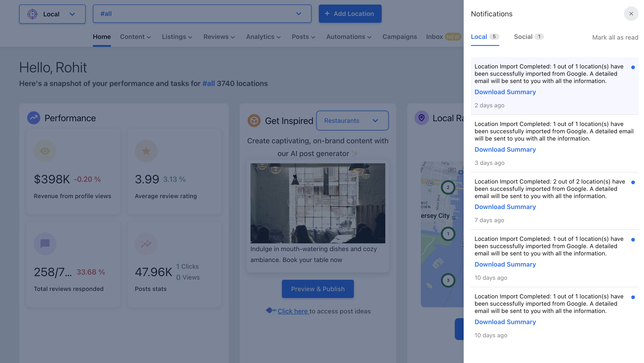Go to the Home tab

pos(102,37)
